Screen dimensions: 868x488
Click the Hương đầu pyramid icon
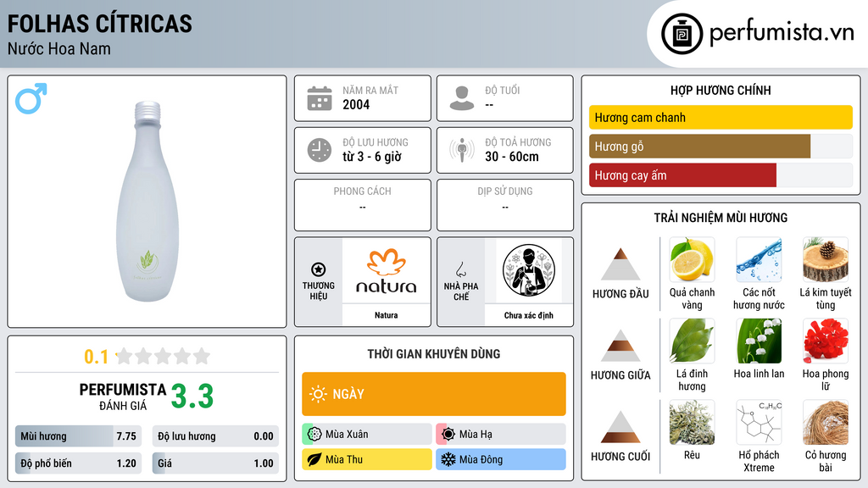point(620,264)
